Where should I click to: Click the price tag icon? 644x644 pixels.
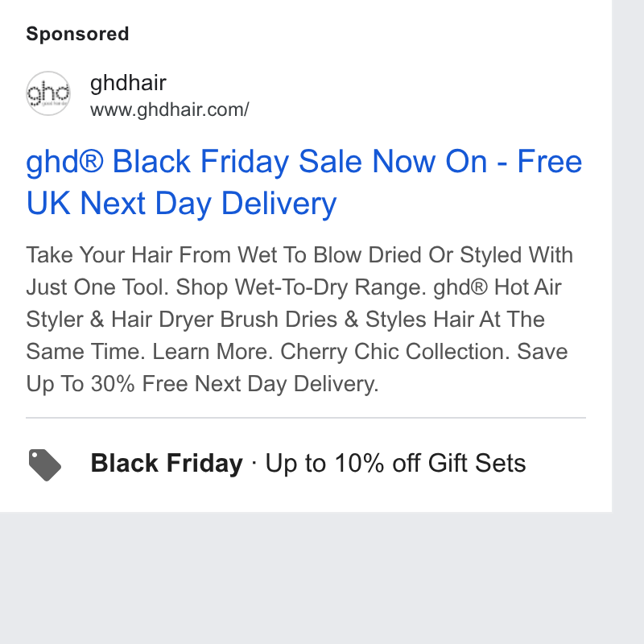tap(45, 465)
